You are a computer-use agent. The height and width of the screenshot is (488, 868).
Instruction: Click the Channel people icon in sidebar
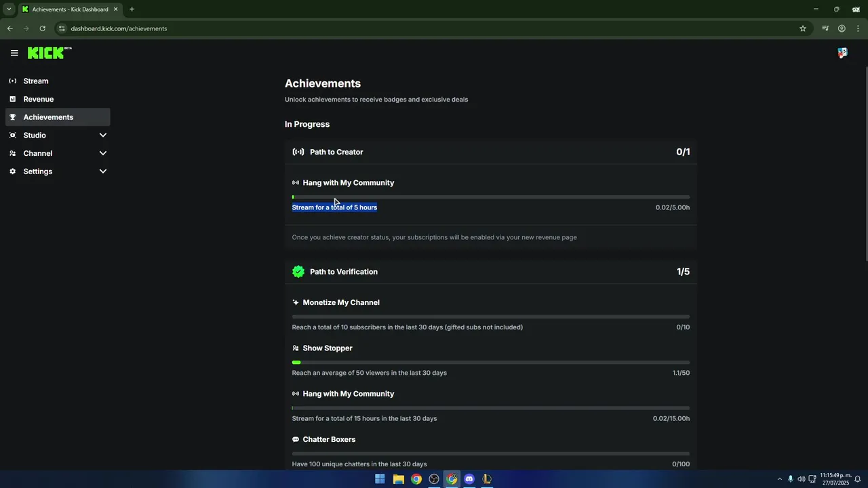pos(12,153)
